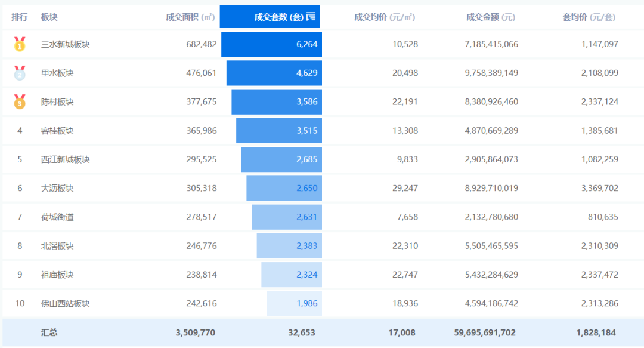Image resolution: width=644 pixels, height=348 pixels.
Task: Click the average price 10,528
Action: [x=405, y=44]
